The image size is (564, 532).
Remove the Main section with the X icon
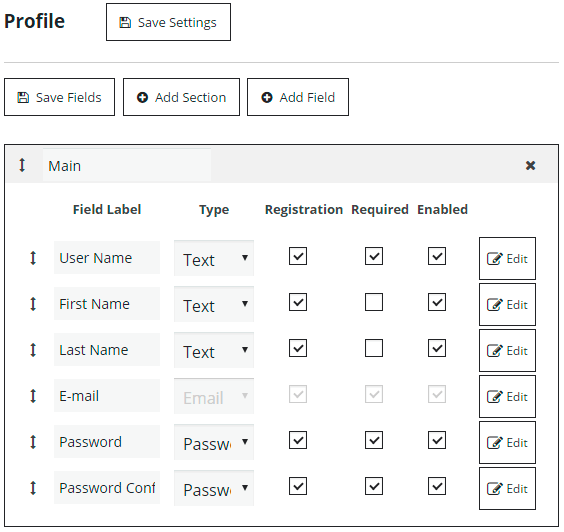tap(530, 165)
